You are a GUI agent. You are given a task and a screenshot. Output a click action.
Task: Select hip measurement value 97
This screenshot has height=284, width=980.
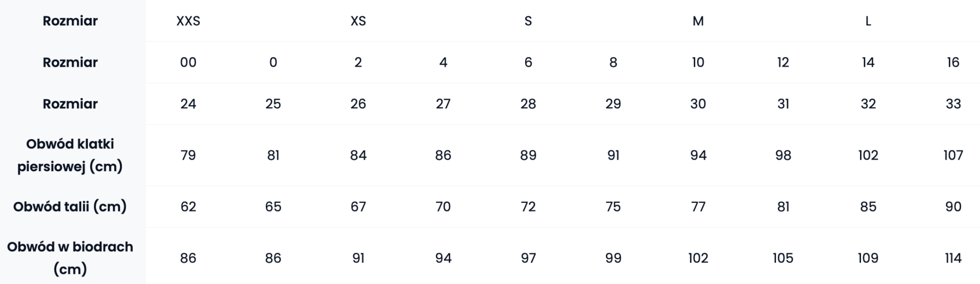point(528,258)
